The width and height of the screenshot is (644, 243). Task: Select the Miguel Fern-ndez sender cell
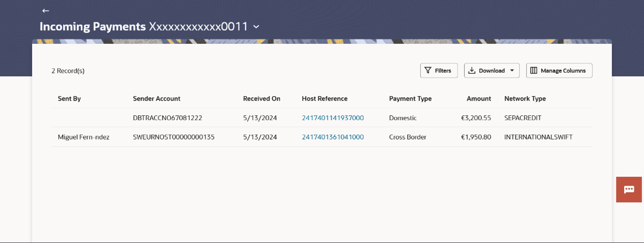83,137
